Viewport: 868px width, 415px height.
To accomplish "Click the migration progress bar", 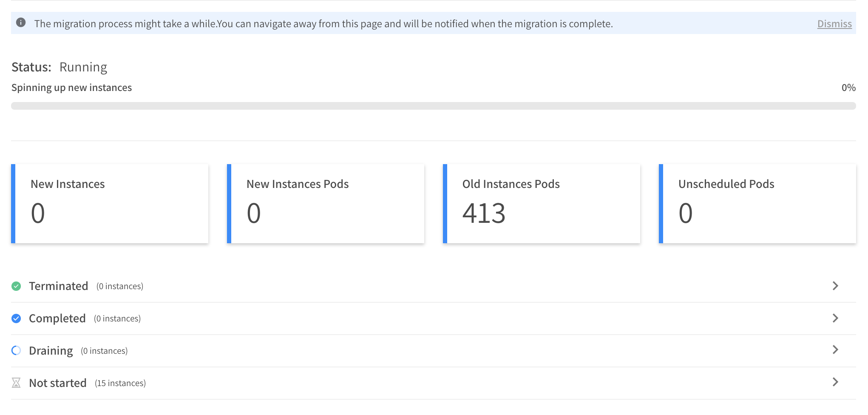I will click(433, 106).
